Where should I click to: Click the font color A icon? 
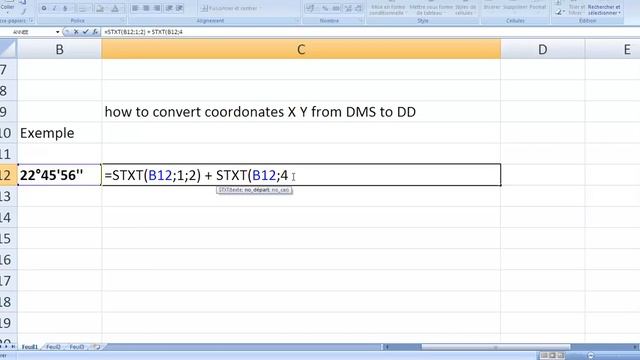pos(116,8)
